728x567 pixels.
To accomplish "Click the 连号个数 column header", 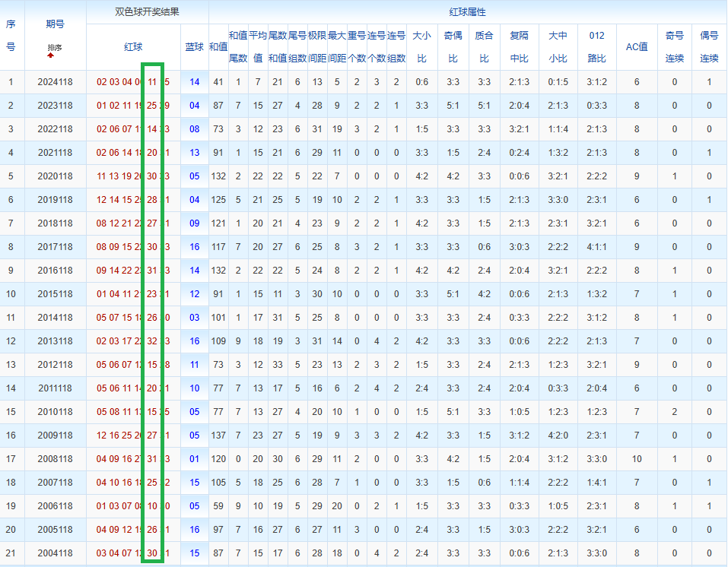I will point(377,47).
